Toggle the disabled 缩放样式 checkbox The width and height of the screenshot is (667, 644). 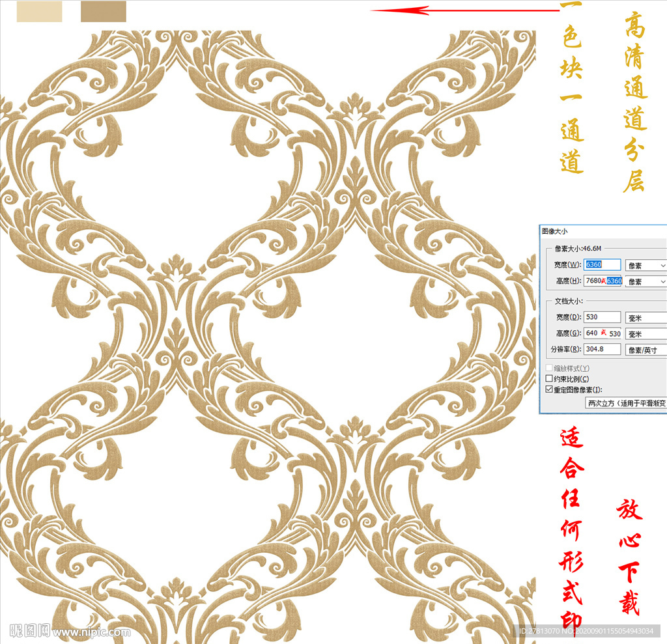[x=549, y=368]
